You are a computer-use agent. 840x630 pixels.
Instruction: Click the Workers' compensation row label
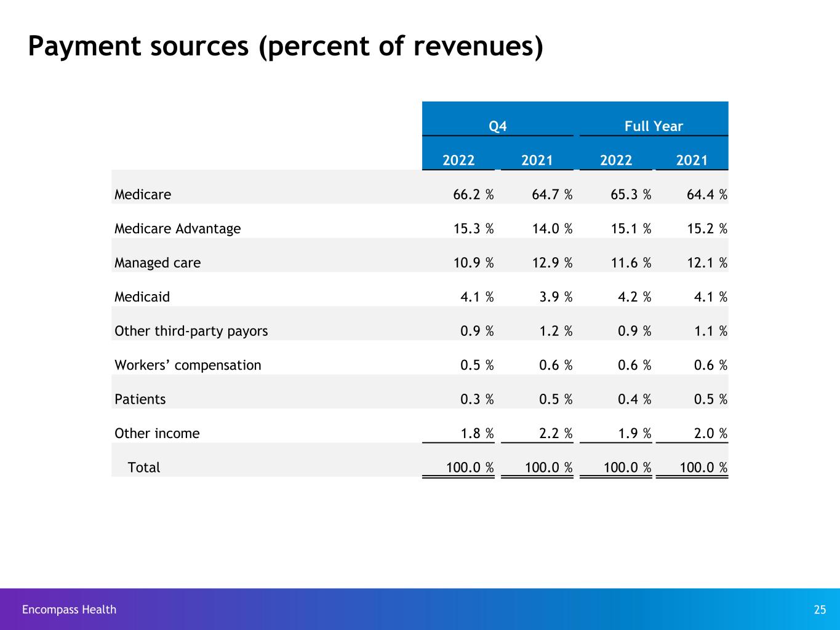pyautogui.click(x=188, y=365)
